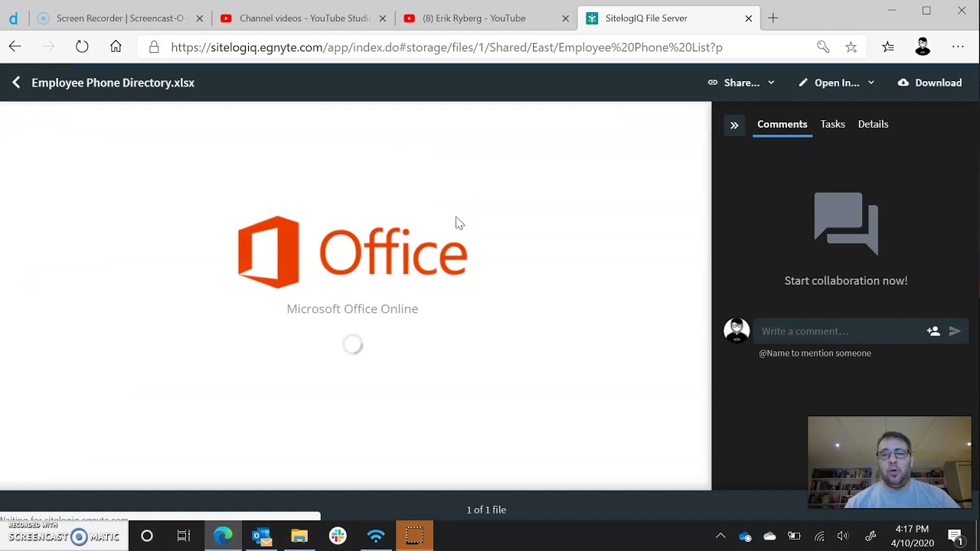Open Outlook from the taskbar
This screenshot has width=980, height=551.
pos(261,536)
